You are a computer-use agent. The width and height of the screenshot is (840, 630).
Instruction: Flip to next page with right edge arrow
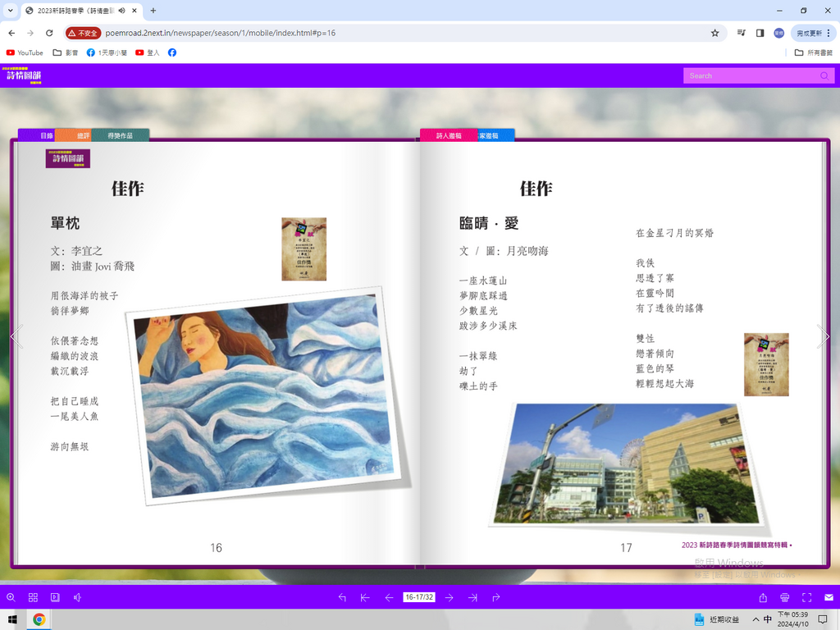[824, 336]
